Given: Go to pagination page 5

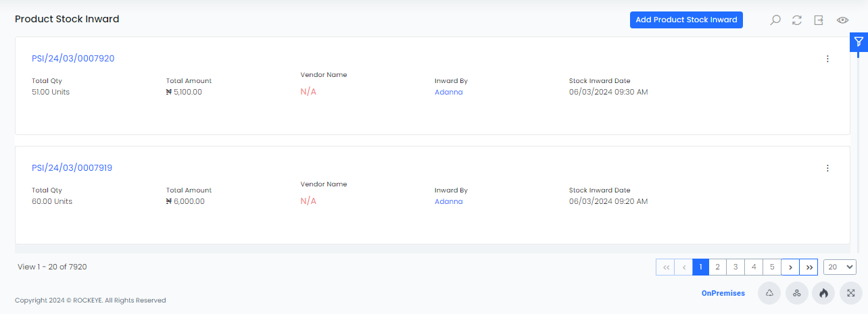Looking at the screenshot, I should (x=772, y=267).
